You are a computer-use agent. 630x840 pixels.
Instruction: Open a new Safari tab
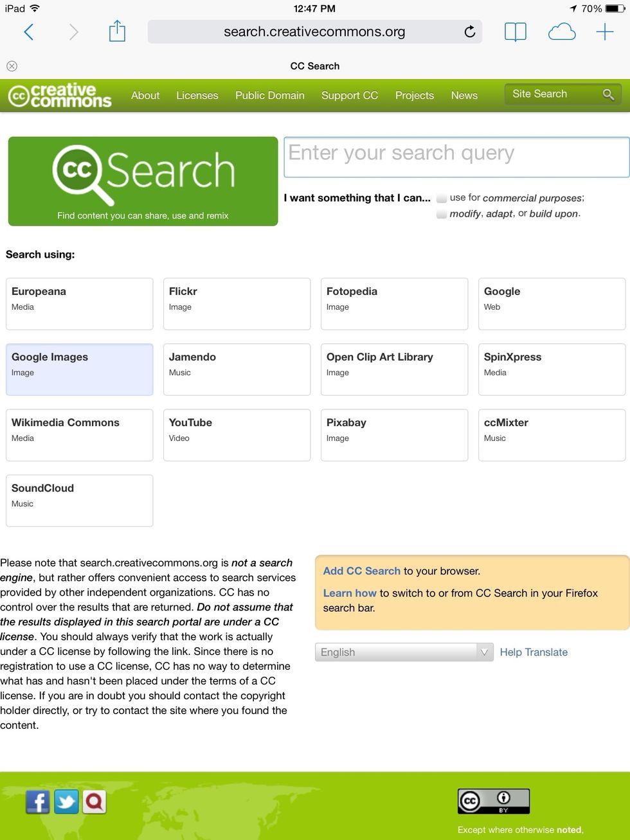point(605,31)
